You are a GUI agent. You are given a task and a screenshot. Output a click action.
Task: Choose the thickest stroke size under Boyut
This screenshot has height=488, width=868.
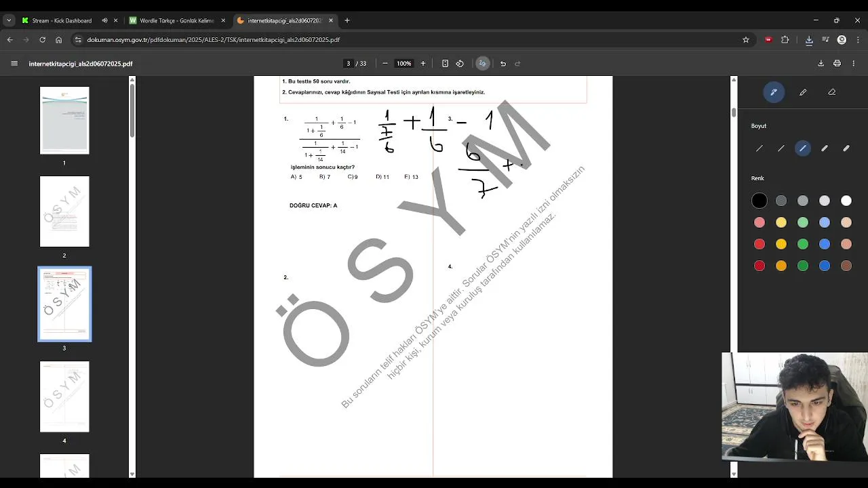point(846,148)
